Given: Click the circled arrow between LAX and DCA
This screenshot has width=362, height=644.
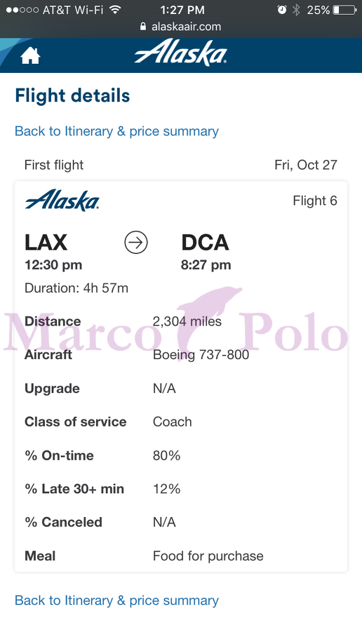Looking at the screenshot, I should coord(136,243).
